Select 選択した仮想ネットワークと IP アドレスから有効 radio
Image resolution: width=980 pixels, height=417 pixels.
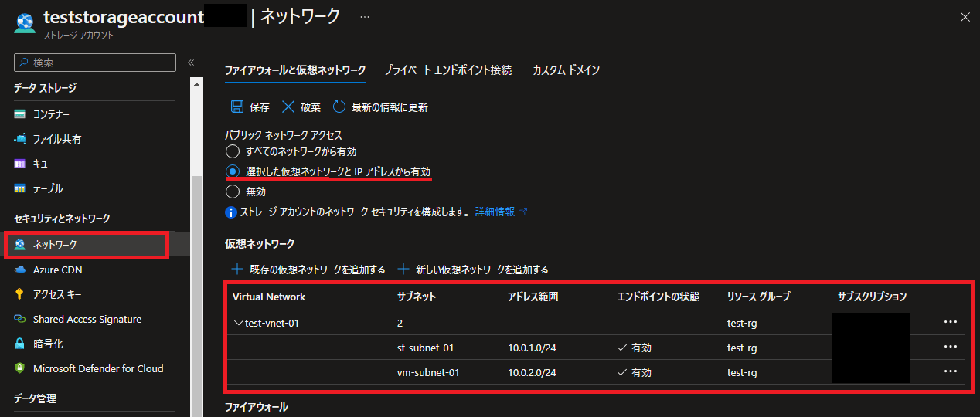232,171
